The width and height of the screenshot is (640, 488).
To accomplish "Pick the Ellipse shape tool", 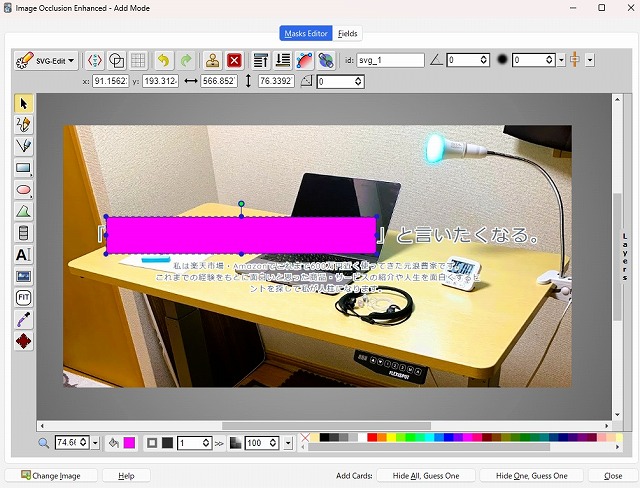I will coord(24,190).
